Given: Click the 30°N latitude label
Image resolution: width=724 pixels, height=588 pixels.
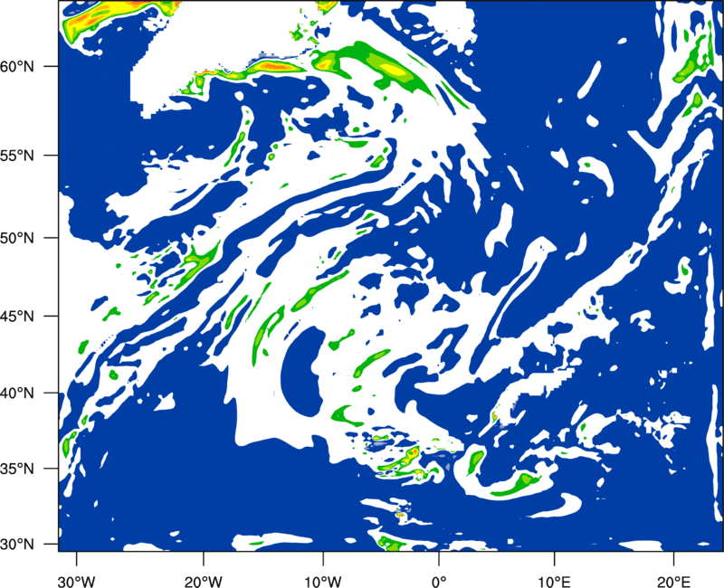Looking at the screenshot, I should coord(17,545).
